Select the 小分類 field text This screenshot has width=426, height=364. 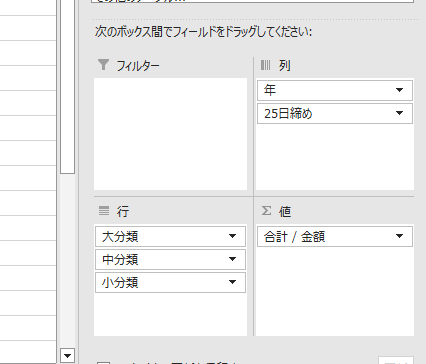(120, 283)
